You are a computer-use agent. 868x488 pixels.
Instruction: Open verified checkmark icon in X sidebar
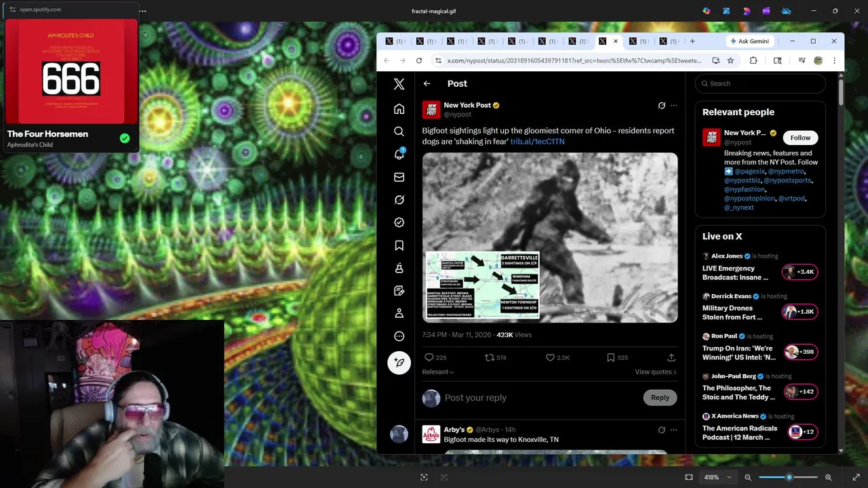tap(399, 222)
